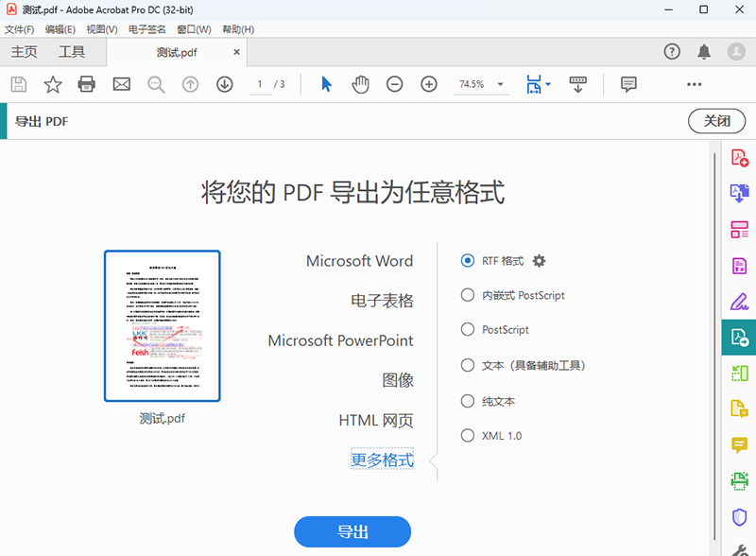Select 内嵌式 PostScript radio option
Viewport: 756px width, 556px height.
467,295
